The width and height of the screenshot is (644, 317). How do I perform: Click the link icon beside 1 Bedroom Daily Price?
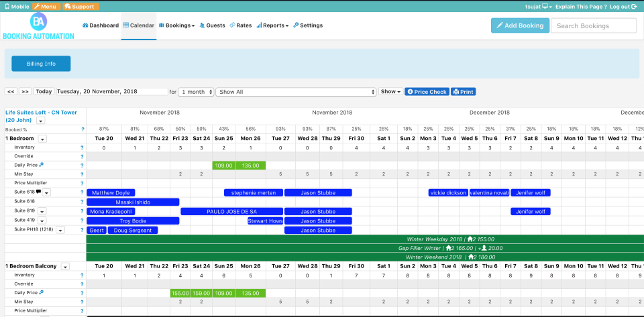[x=42, y=165]
